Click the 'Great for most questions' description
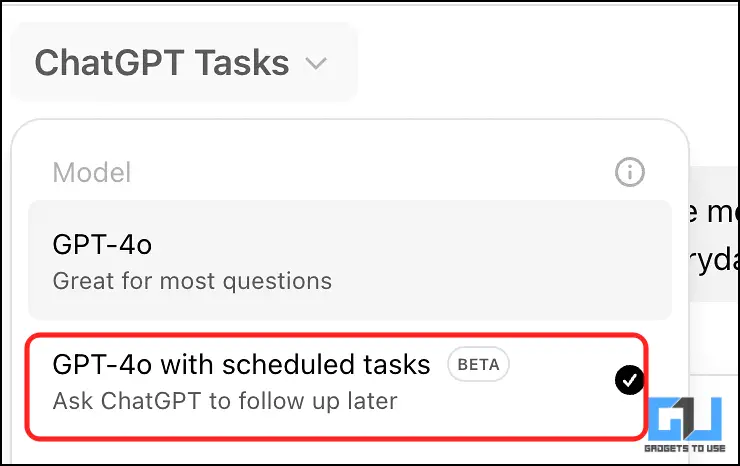740x466 pixels. tap(191, 281)
